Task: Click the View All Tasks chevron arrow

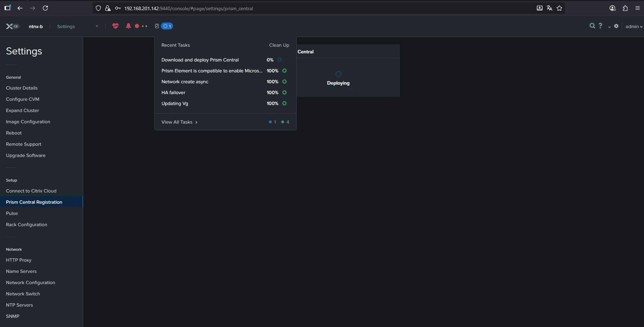Action: click(x=196, y=122)
